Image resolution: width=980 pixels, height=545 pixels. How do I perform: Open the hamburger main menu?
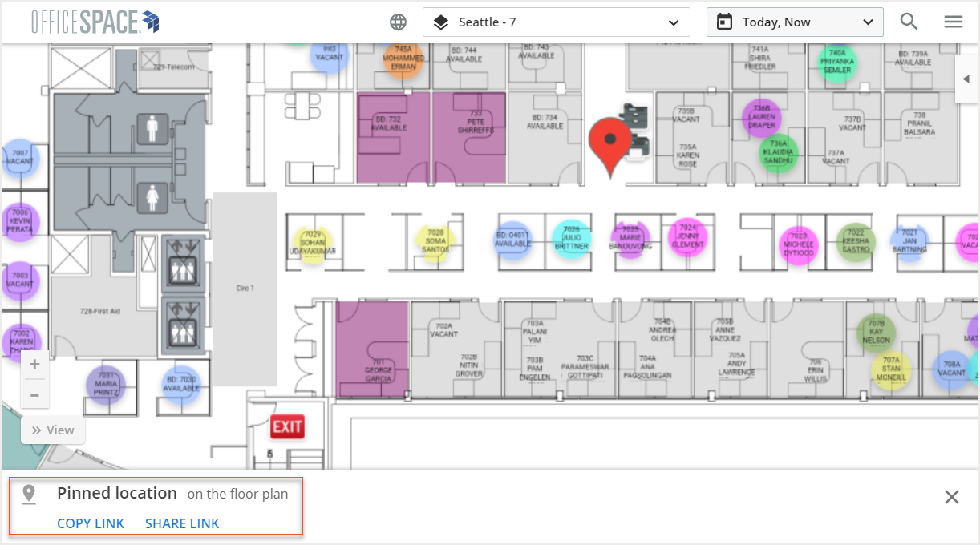[953, 22]
